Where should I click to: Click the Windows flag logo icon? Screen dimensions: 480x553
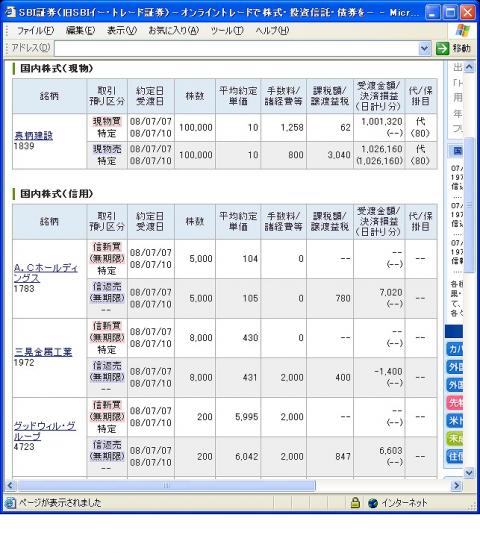[x=462, y=30]
